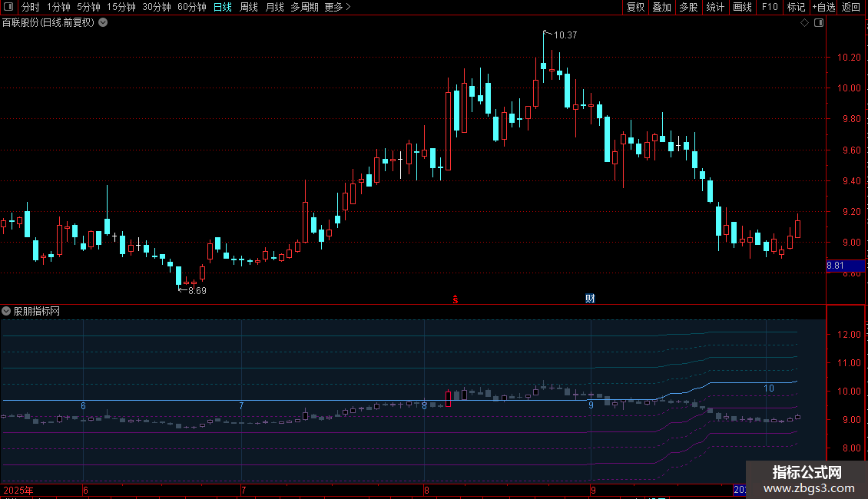Switch to 分时 intraday view
The height and width of the screenshot is (499, 868).
(x=31, y=7)
